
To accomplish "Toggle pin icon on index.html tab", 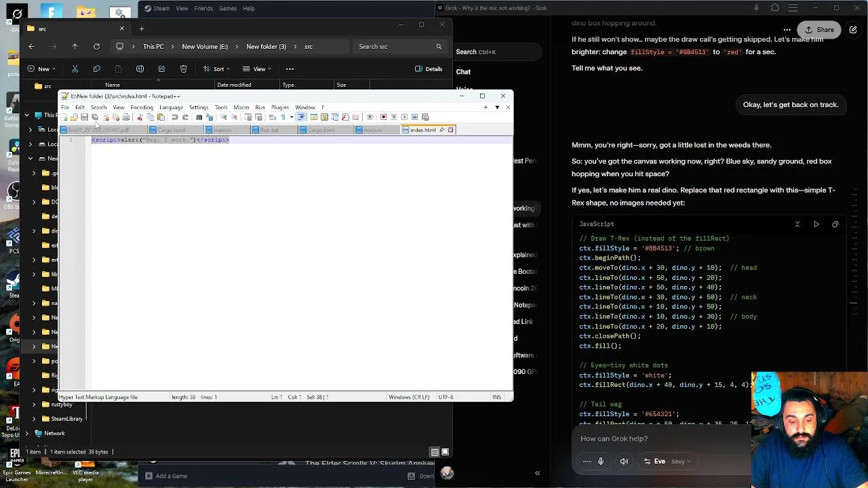I will tap(442, 130).
